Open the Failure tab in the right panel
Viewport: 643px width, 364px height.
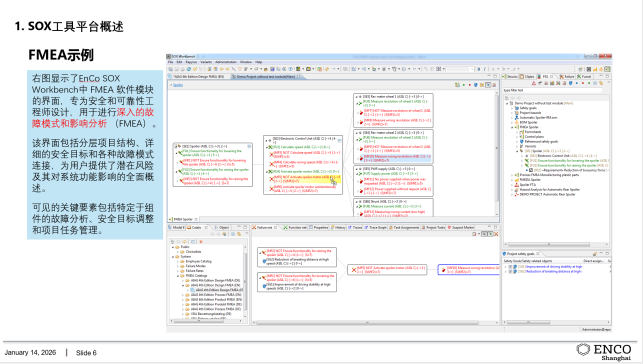tap(567, 77)
